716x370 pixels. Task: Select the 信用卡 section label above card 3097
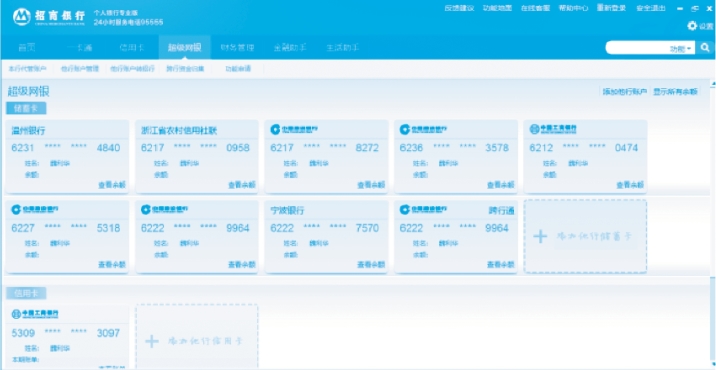[26, 293]
